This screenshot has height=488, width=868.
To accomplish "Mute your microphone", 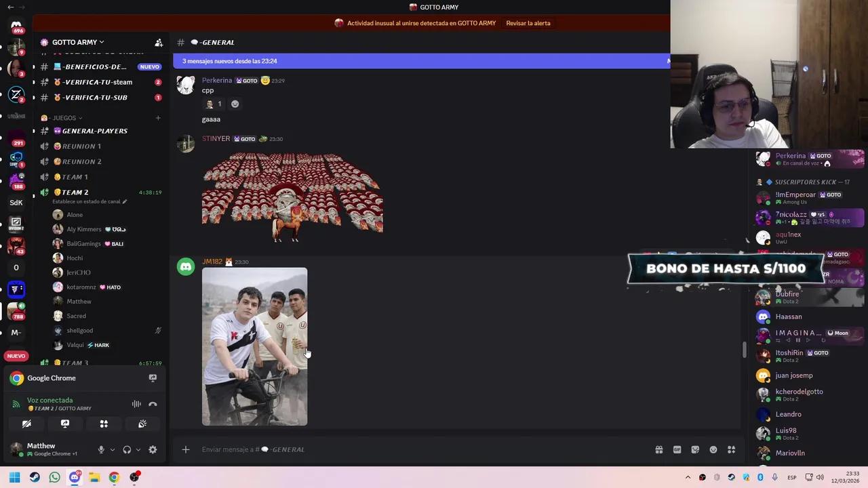I will (101, 449).
